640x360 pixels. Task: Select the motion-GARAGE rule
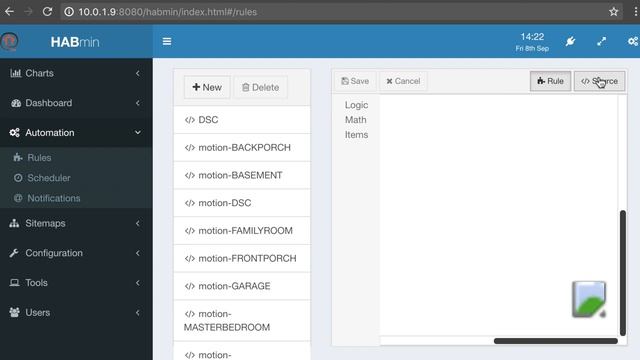point(242,286)
